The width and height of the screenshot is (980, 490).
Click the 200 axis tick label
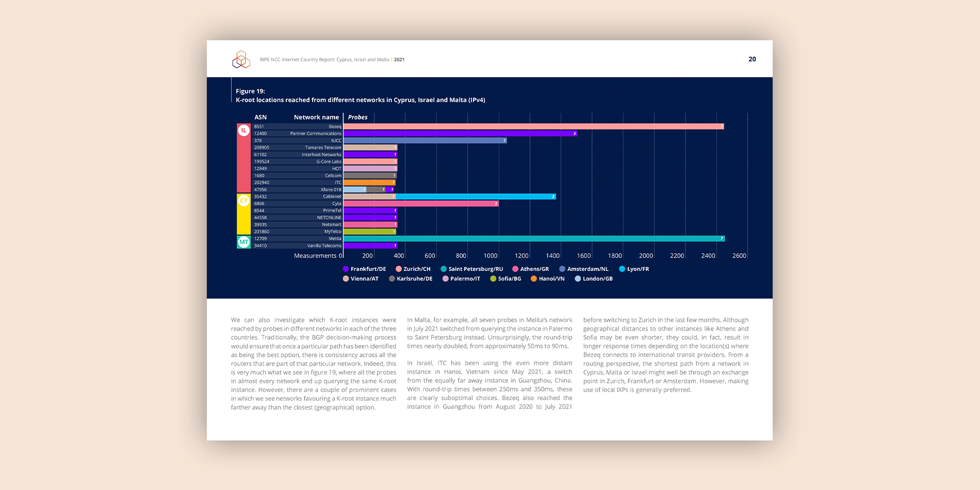(367, 256)
